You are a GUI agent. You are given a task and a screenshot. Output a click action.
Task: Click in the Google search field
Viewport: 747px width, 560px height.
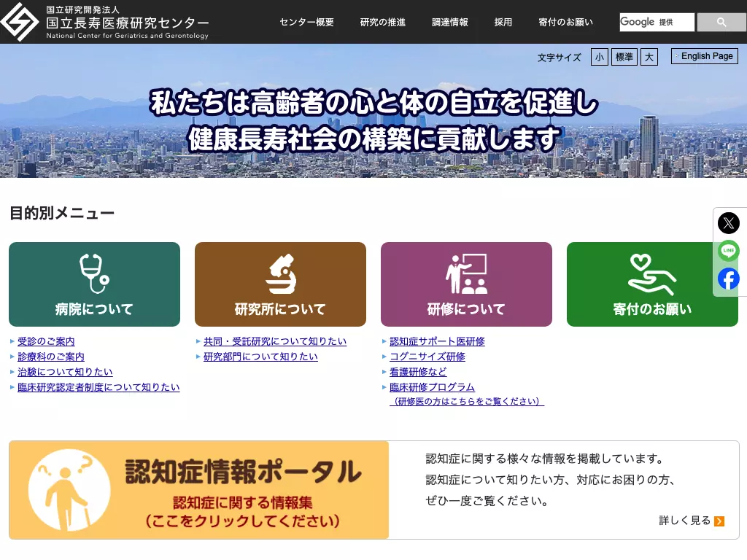657,23
